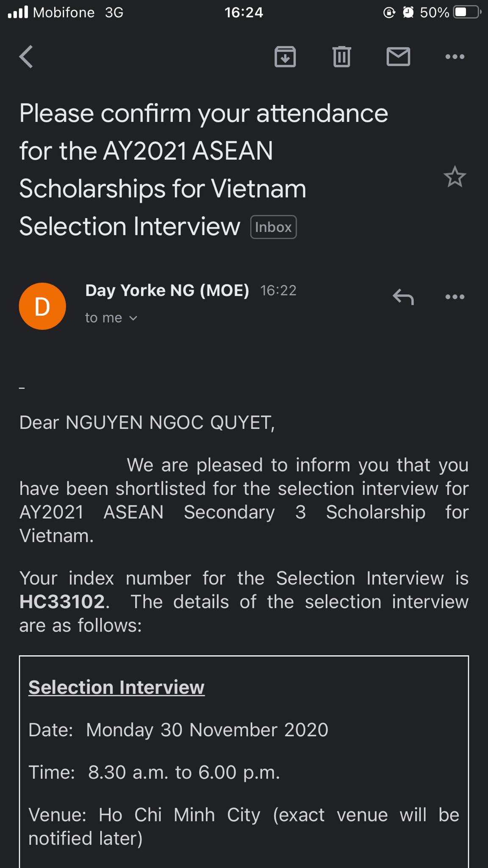Tap the Selection Interview underlined heading

click(116, 687)
